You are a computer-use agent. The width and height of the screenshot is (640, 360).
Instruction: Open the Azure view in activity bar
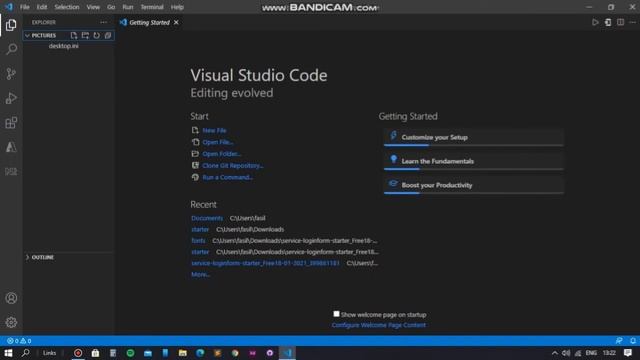(x=11, y=147)
